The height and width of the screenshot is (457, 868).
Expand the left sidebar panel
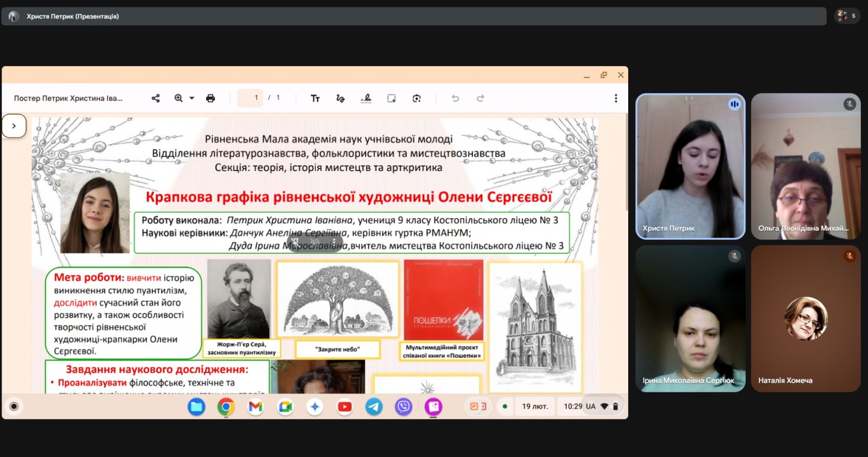click(x=14, y=126)
